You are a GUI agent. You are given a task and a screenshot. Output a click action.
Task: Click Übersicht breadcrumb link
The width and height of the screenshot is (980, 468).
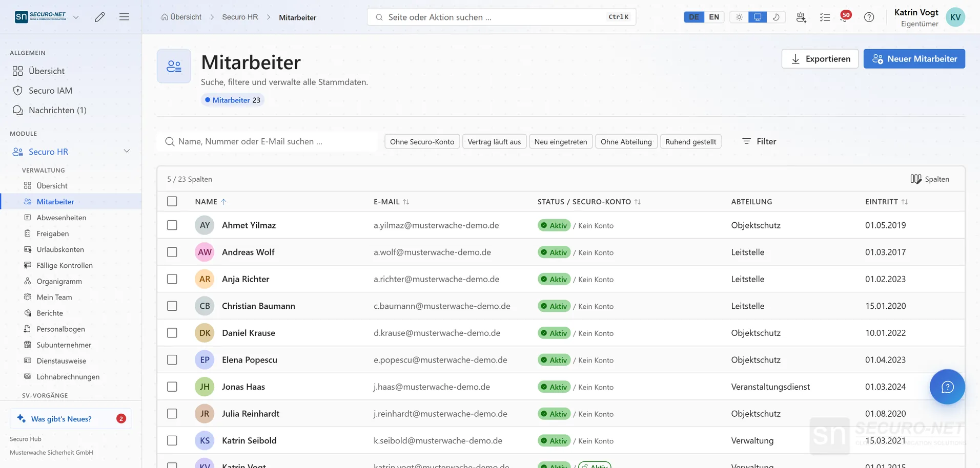pos(181,17)
